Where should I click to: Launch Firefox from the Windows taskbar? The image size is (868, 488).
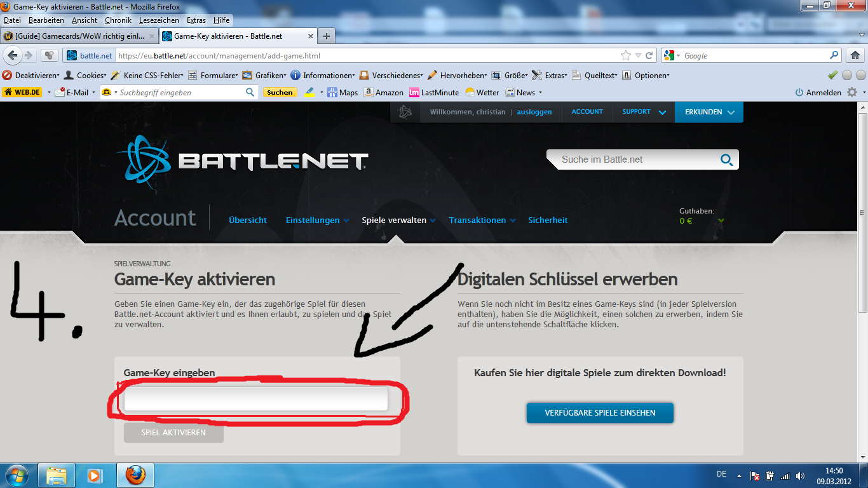[135, 475]
